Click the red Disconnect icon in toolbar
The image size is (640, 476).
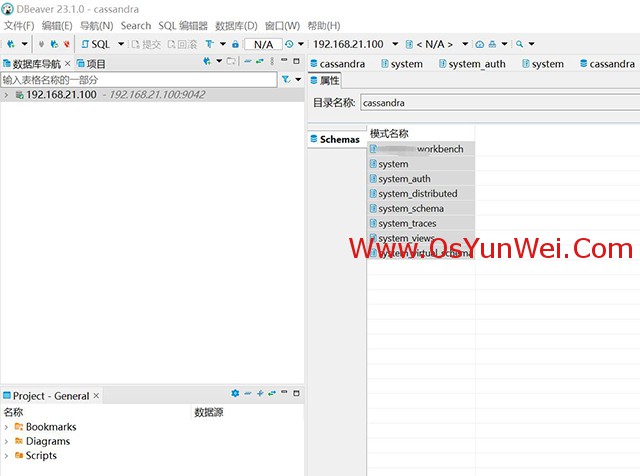(67, 44)
